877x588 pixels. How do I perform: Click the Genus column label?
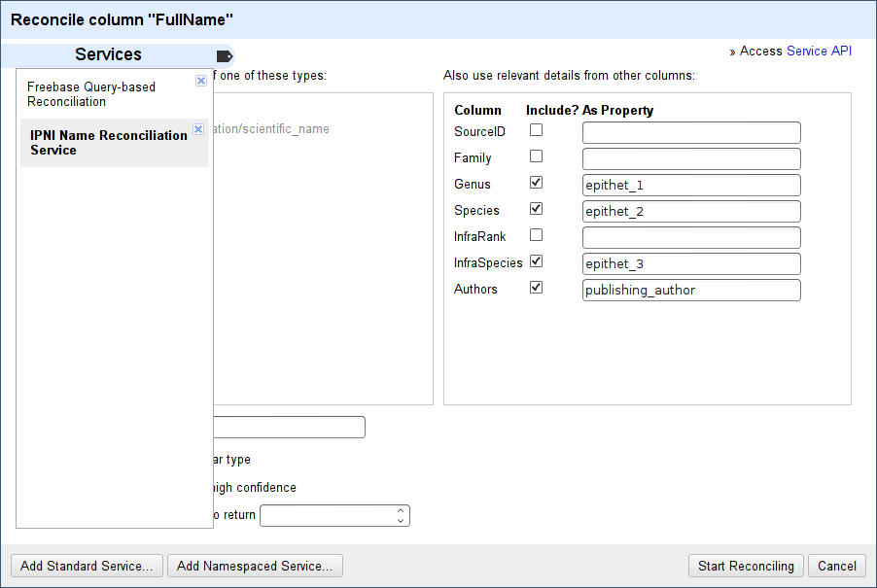click(473, 185)
